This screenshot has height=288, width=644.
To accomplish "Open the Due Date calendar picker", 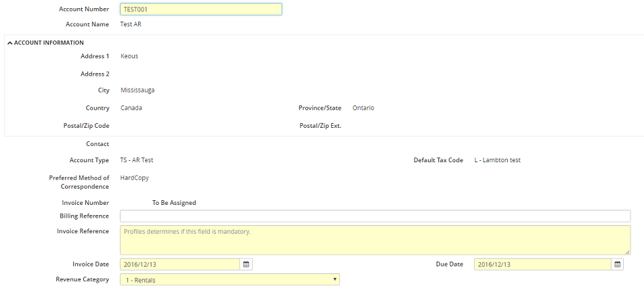I will coord(618,264).
